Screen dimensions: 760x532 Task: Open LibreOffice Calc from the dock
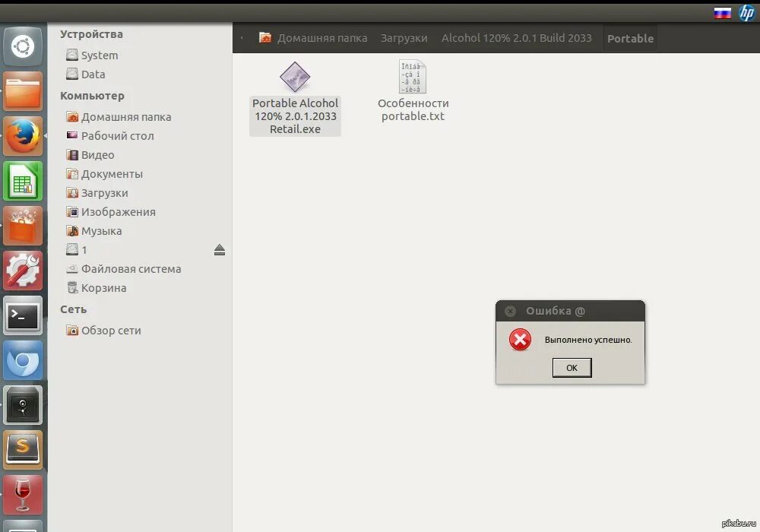point(23,181)
